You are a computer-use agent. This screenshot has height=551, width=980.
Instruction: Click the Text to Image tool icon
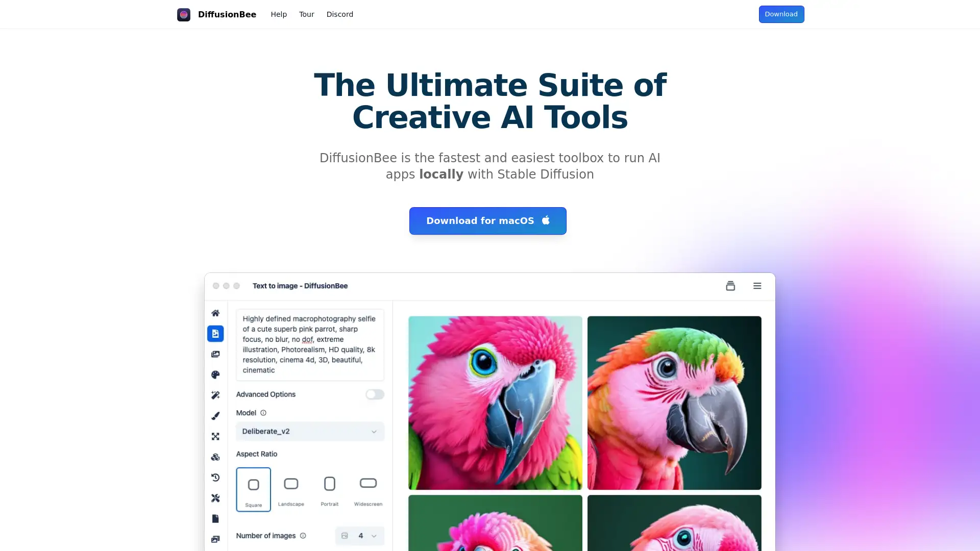(x=215, y=333)
